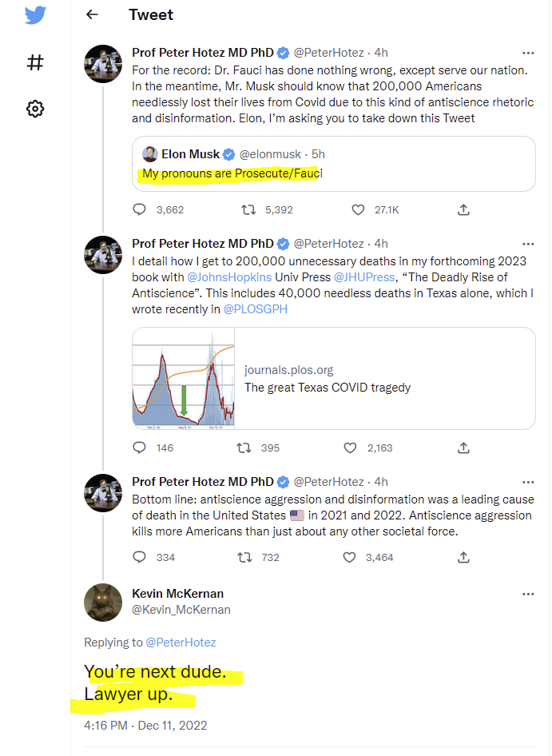Viewport: 552px width, 756px height.
Task: Open the Settings gear icon
Action: (35, 109)
